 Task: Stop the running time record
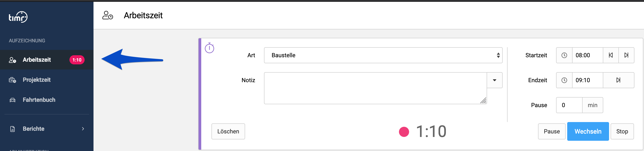[x=622, y=131]
